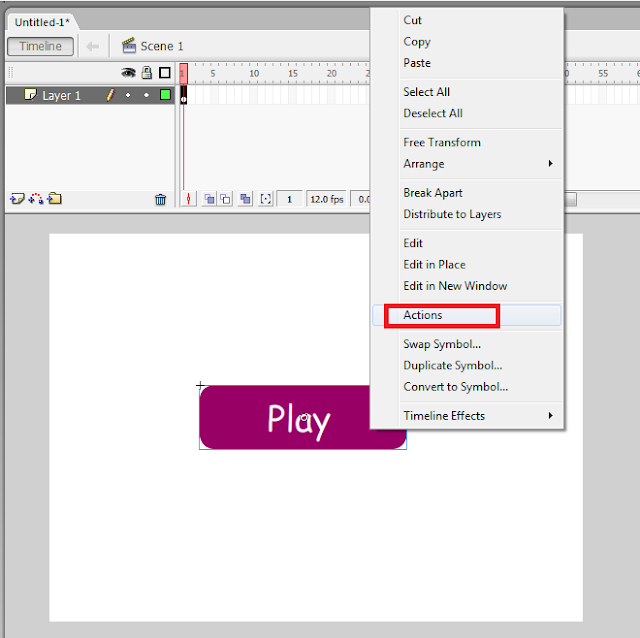Choose Convert to Symbol...
This screenshot has width=640, height=638.
tap(467, 387)
